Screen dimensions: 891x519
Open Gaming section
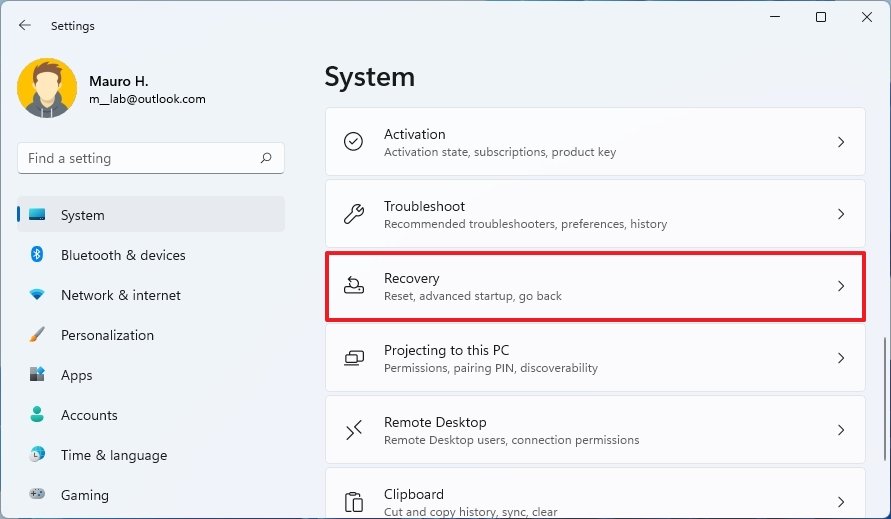151,495
